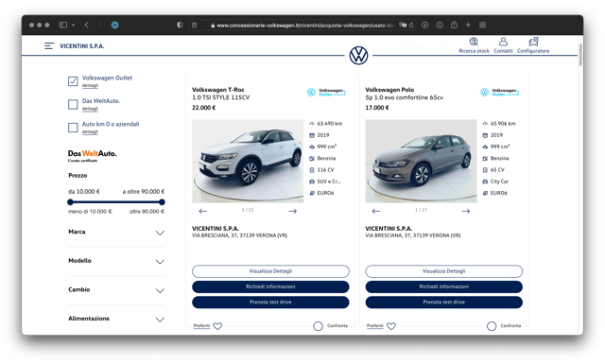
Task: Click the maximum price slider handle
Action: (x=162, y=202)
